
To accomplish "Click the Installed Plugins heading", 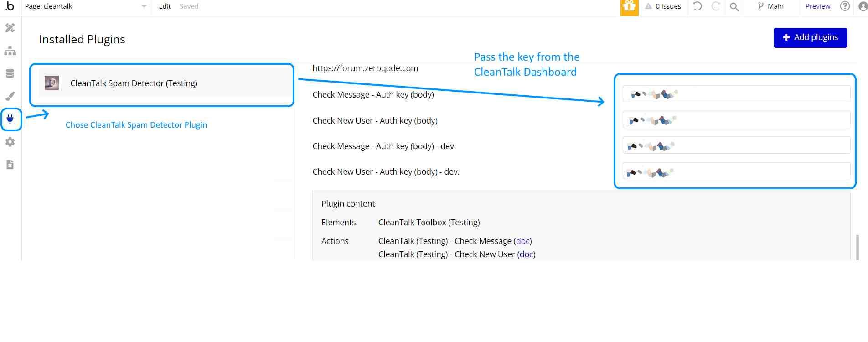I will click(x=82, y=39).
